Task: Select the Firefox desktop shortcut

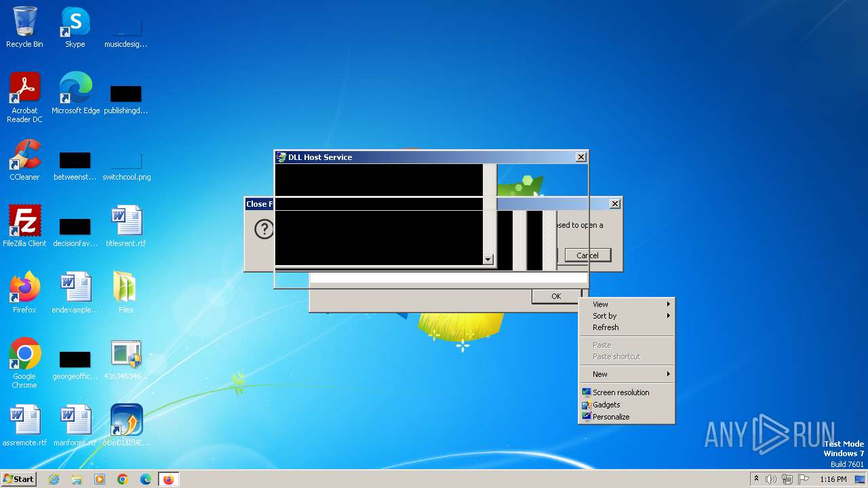Action: pyautogui.click(x=24, y=293)
